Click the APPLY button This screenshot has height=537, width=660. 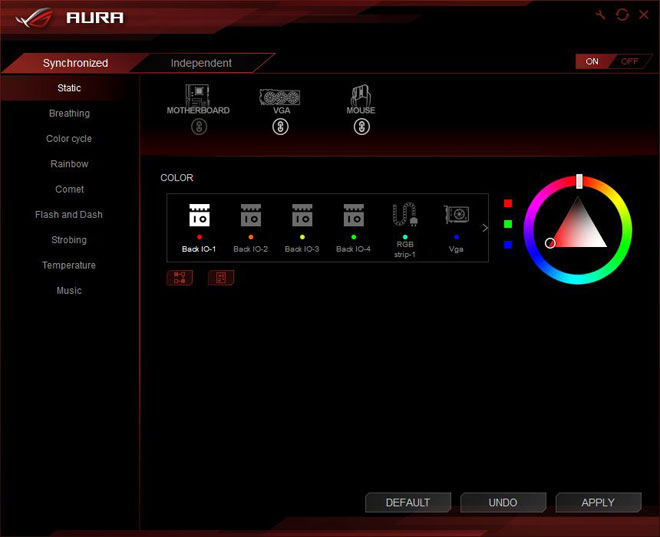tap(598, 502)
